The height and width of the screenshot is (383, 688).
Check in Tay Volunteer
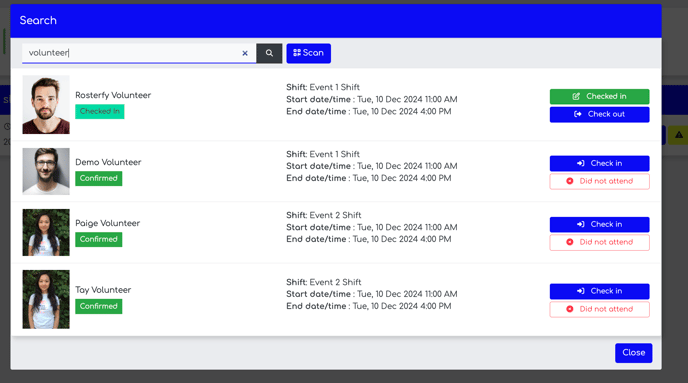click(x=599, y=291)
